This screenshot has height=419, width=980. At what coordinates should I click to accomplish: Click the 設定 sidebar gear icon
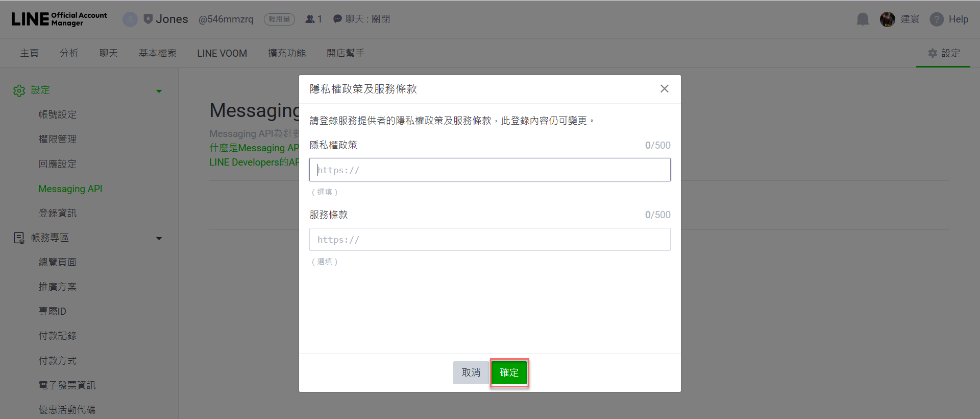tap(19, 90)
